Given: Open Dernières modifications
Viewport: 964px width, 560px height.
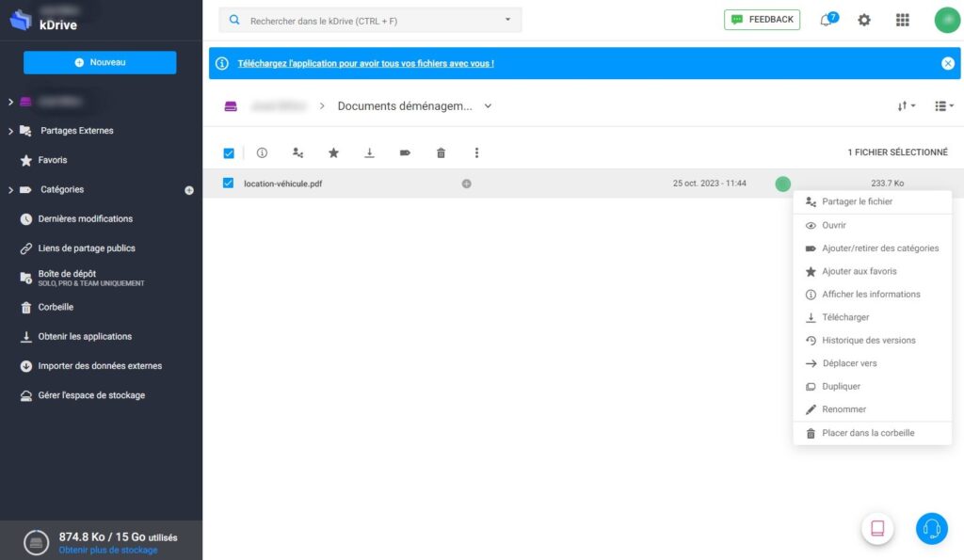Looking at the screenshot, I should 85,219.
